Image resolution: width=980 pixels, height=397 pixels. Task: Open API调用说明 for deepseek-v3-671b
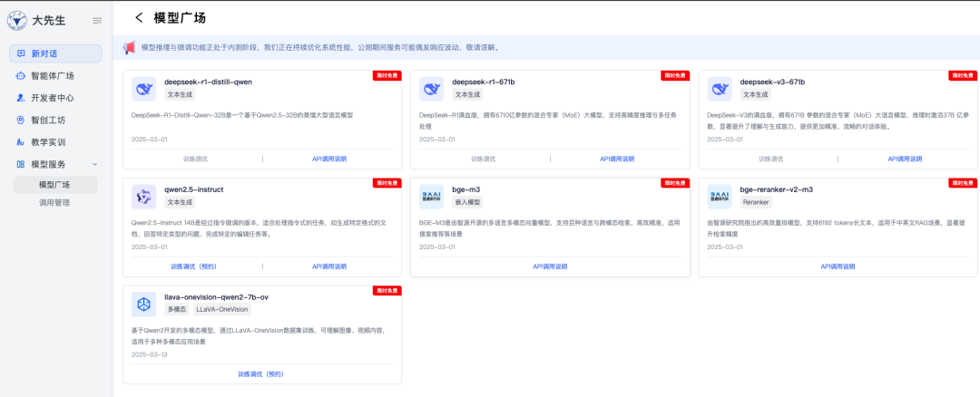[x=905, y=160]
